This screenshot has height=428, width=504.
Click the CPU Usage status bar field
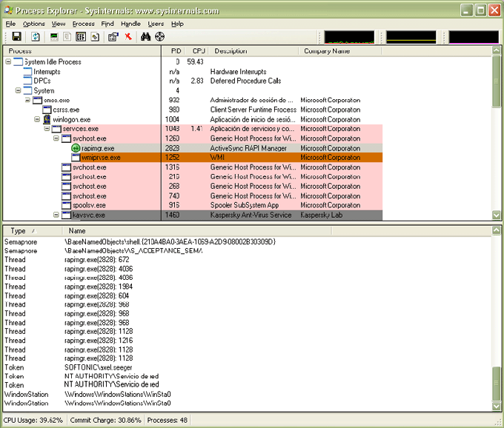[x=33, y=420]
